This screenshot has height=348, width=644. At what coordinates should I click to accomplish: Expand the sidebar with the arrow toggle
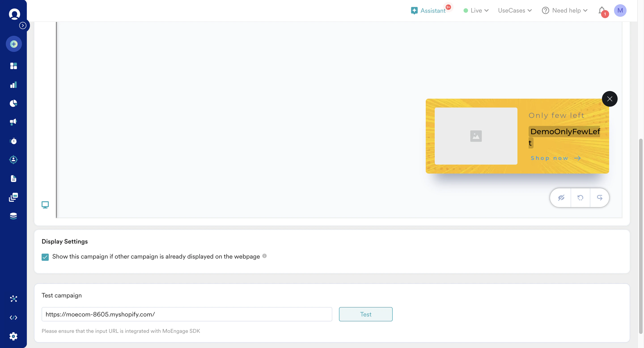point(23,25)
